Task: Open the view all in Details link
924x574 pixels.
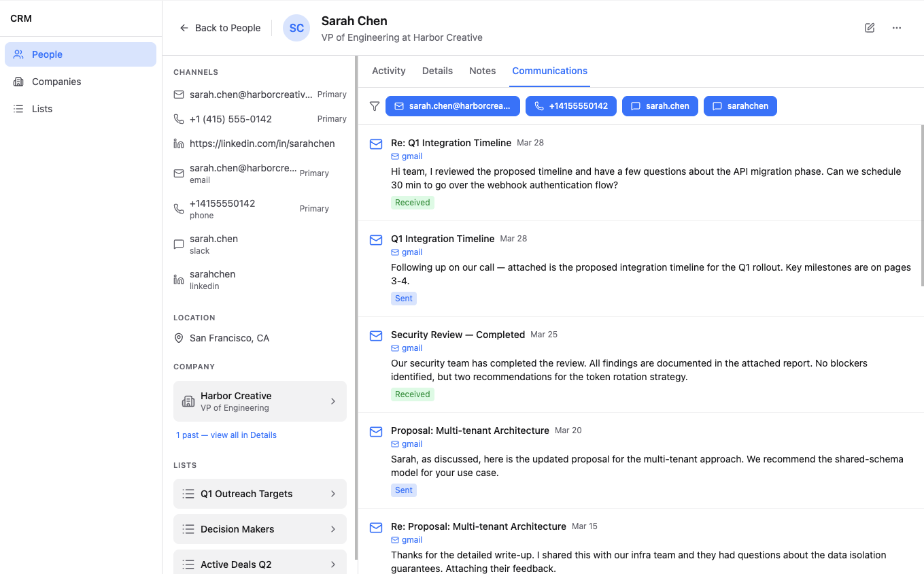Action: coord(226,435)
